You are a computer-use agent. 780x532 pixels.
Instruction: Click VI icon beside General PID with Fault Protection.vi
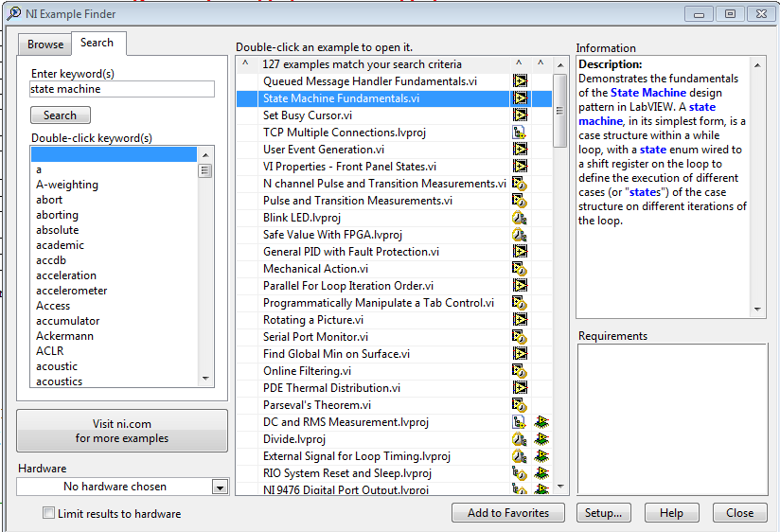point(520,251)
